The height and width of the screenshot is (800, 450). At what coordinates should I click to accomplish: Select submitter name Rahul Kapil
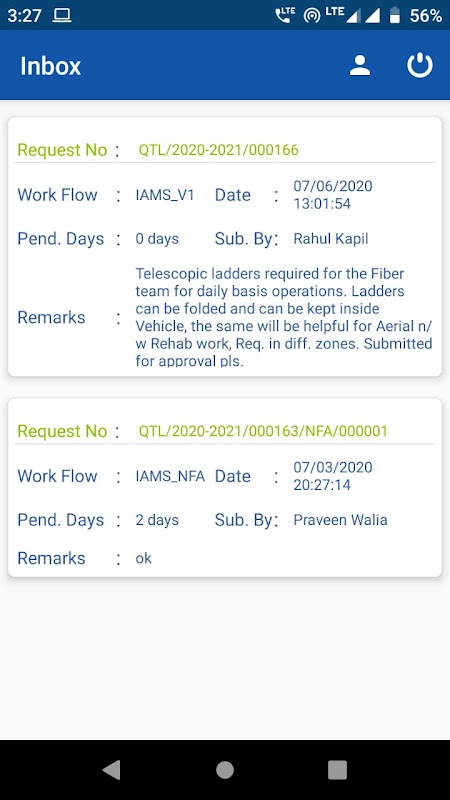click(331, 239)
